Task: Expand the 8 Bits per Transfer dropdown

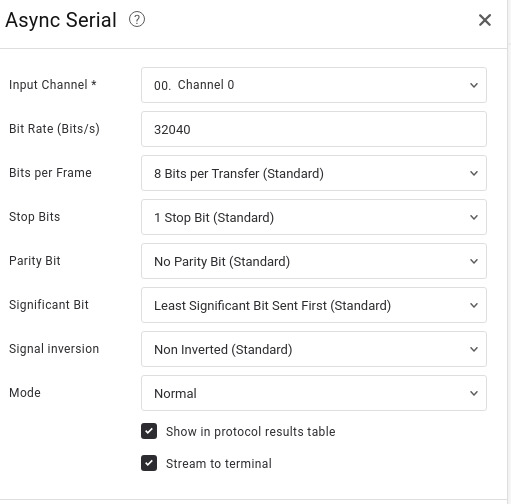Action: click(x=314, y=173)
